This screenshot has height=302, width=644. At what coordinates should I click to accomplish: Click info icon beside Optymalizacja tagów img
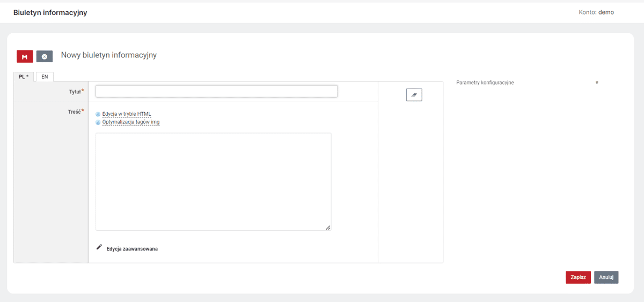click(98, 122)
